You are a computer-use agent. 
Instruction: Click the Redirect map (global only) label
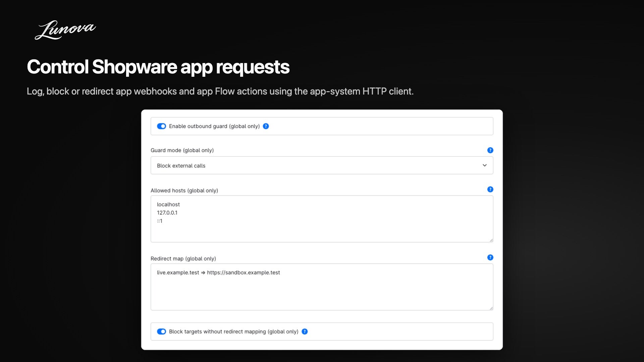click(x=183, y=258)
